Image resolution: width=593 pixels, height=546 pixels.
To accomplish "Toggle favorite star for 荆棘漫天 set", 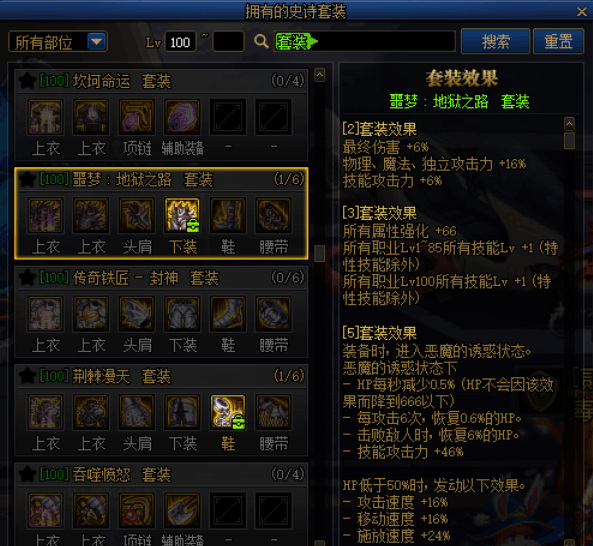I will (27, 376).
